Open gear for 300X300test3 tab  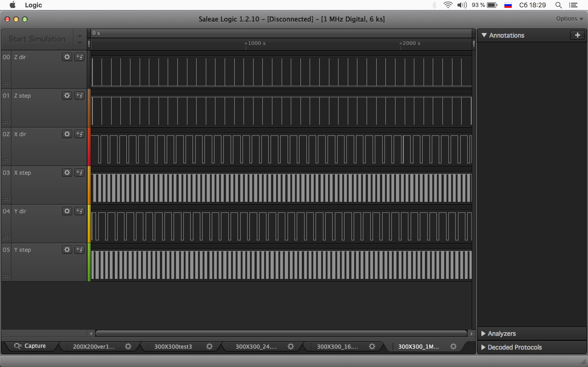209,346
